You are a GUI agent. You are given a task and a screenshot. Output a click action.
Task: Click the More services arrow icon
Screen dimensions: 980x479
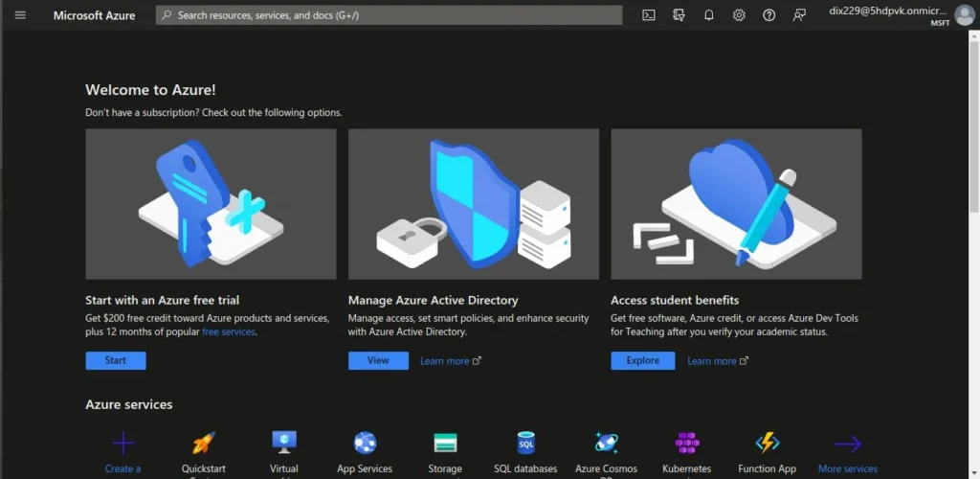(848, 444)
